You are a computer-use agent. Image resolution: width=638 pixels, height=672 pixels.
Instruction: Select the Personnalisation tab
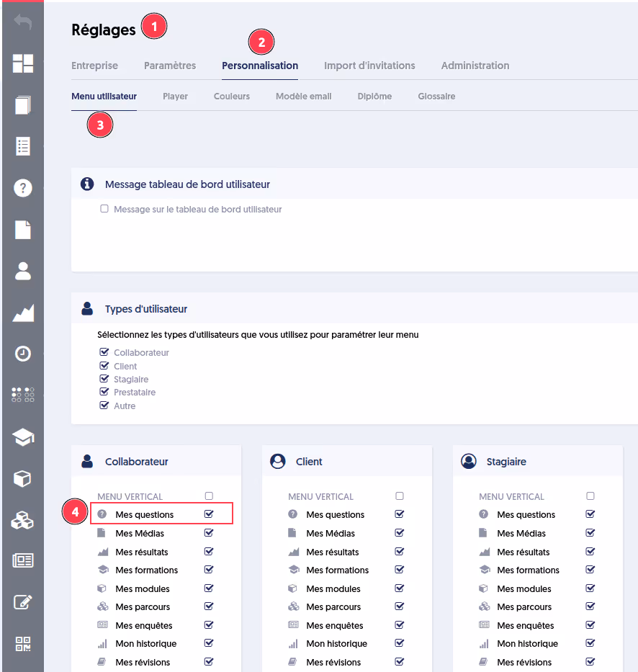click(260, 66)
